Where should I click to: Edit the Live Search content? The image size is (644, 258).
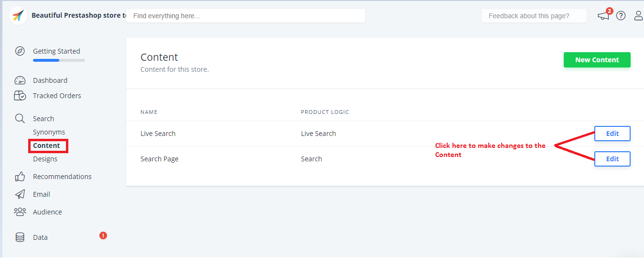coord(612,134)
